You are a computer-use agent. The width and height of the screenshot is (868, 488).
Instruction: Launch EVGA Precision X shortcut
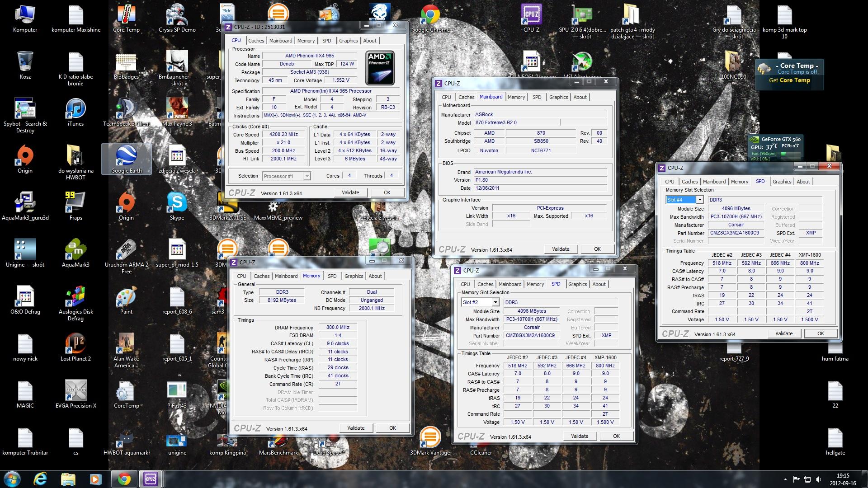pyautogui.click(x=75, y=395)
